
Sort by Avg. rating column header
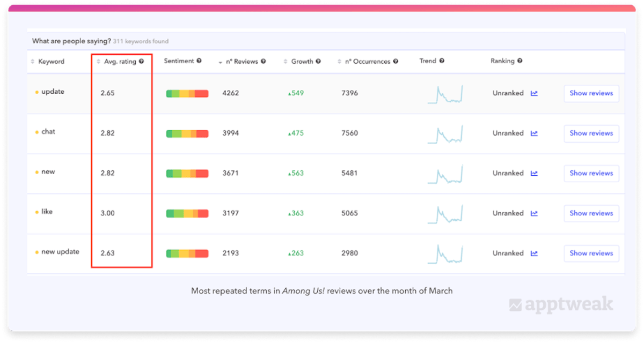[x=120, y=62]
